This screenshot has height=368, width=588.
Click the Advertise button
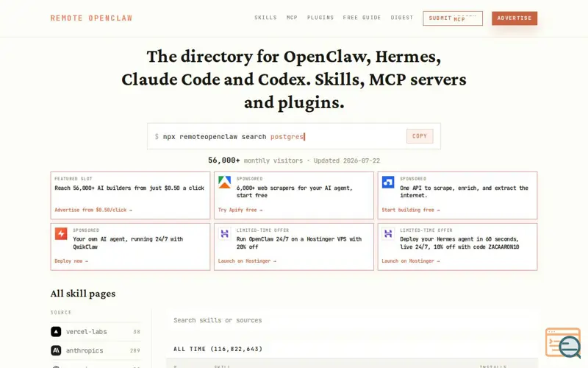pos(514,18)
